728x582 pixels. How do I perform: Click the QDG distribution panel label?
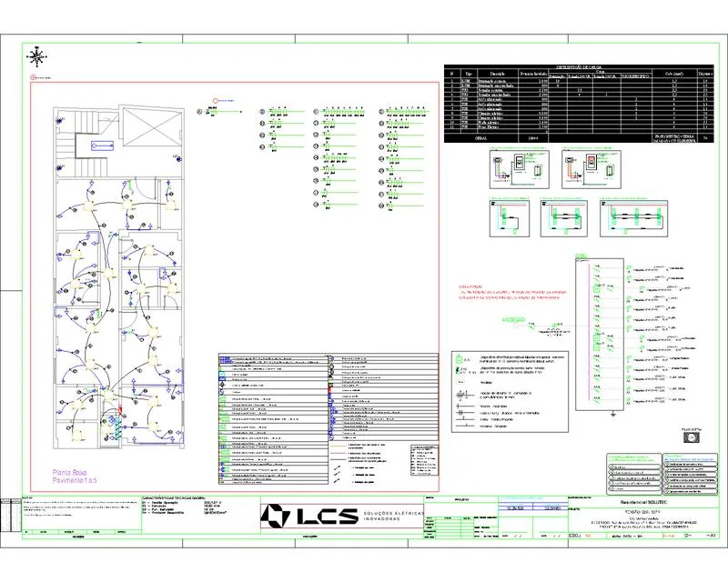[x=581, y=256]
